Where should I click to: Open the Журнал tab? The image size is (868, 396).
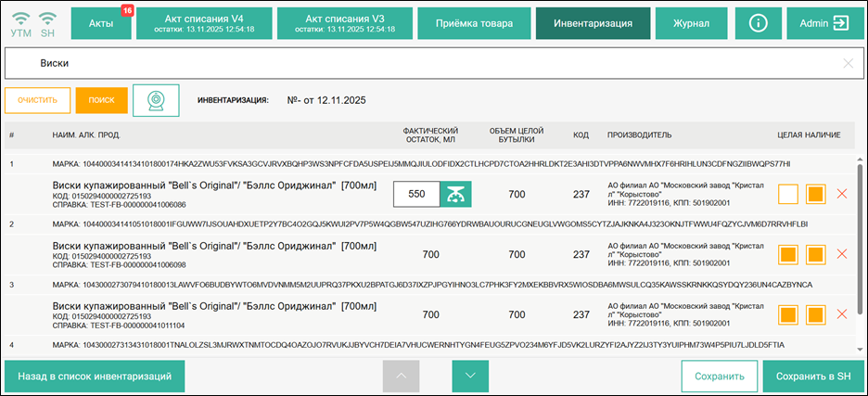[691, 23]
